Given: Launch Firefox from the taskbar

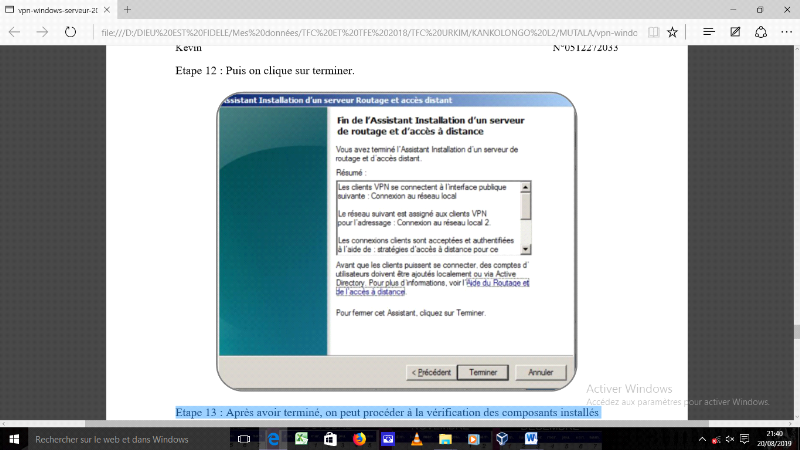Looking at the screenshot, I should click(x=359, y=439).
